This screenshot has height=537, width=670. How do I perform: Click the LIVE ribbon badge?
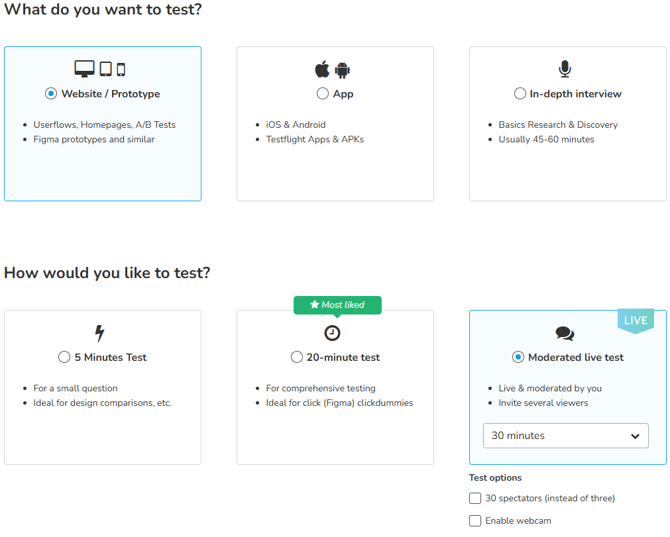point(635,320)
